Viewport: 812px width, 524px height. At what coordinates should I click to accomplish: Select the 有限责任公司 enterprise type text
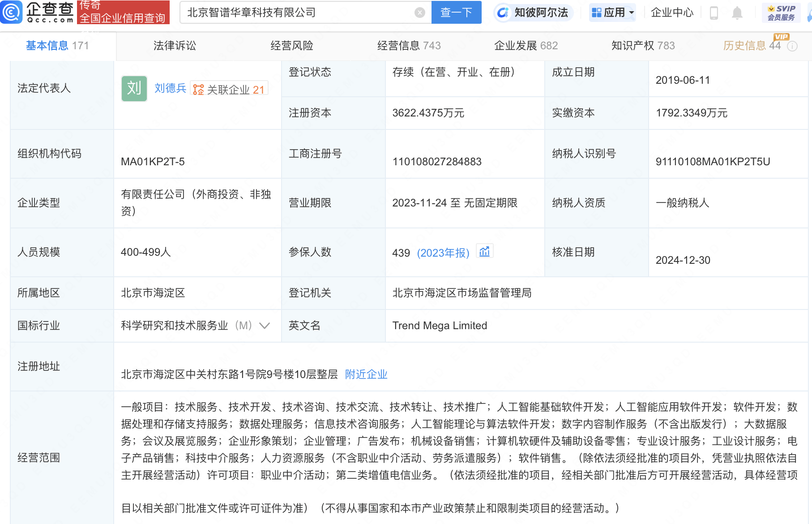[x=196, y=202]
